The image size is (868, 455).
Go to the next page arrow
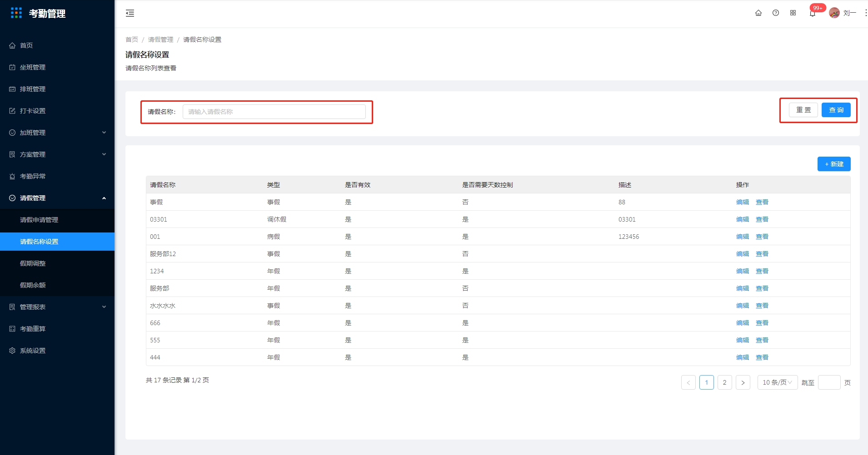(743, 382)
